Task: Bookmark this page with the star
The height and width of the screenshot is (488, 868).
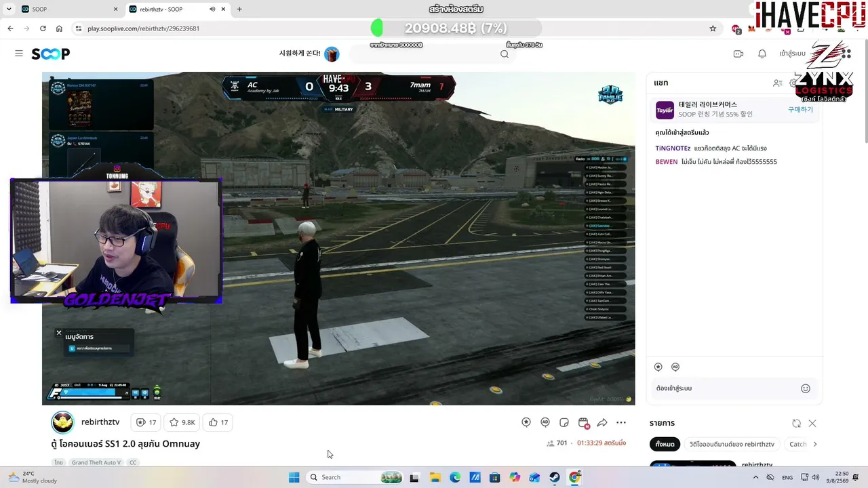Action: [x=713, y=28]
